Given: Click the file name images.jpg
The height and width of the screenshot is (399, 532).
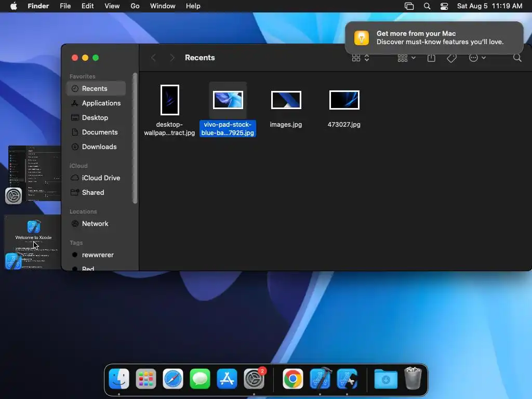Looking at the screenshot, I should 286,125.
